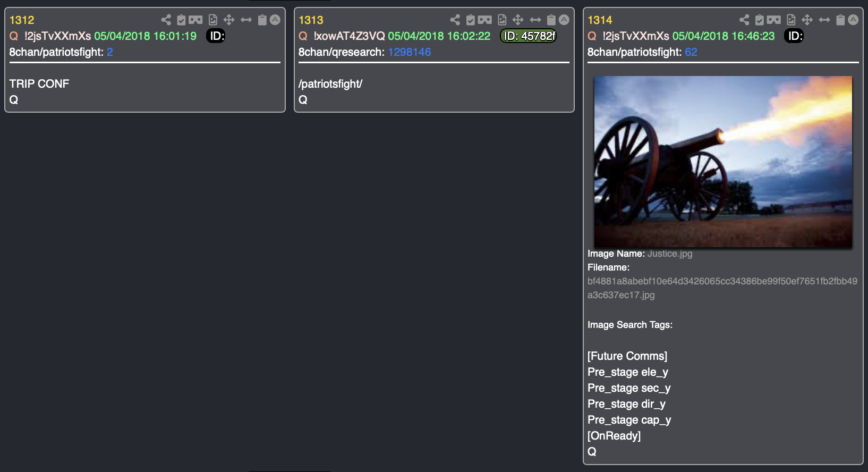The image size is (868, 472).
Task: Open VR goggles icon on post 1313
Action: pos(485,20)
